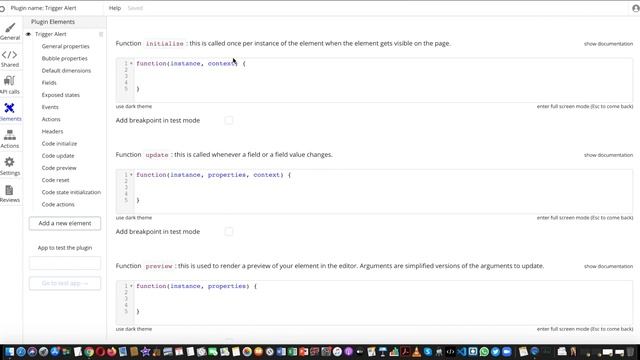Image resolution: width=640 pixels, height=360 pixels.
Task: Collapse update function code fold arrow
Action: click(131, 175)
